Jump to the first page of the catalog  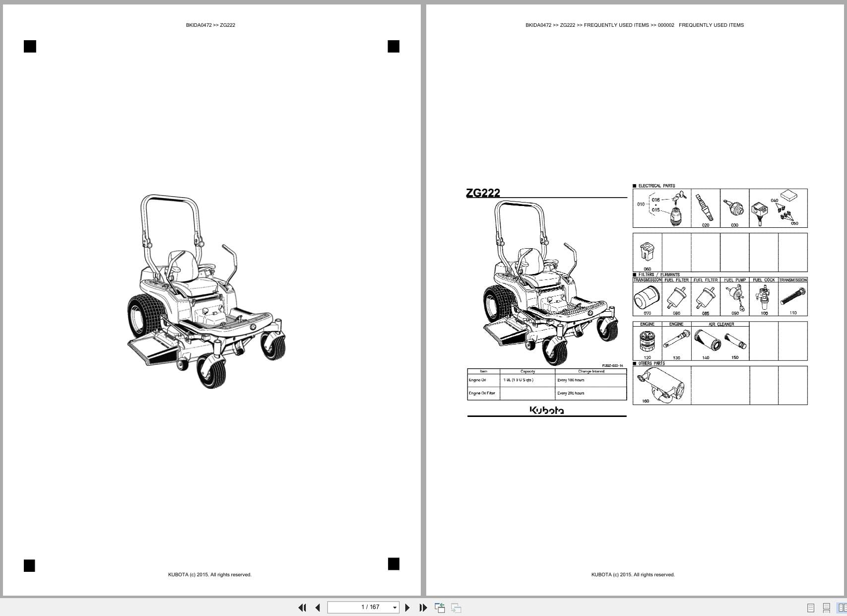[x=303, y=607]
